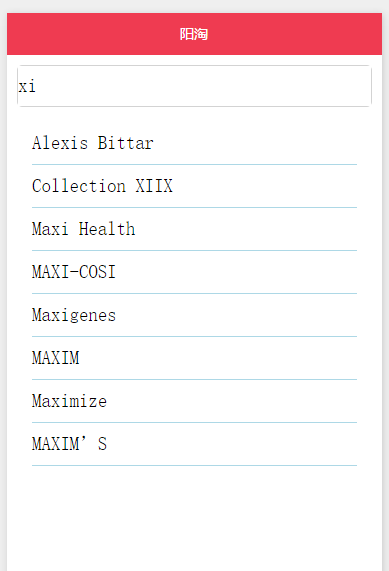Select the Maxigenes result
The height and width of the screenshot is (571, 389).
tap(194, 315)
